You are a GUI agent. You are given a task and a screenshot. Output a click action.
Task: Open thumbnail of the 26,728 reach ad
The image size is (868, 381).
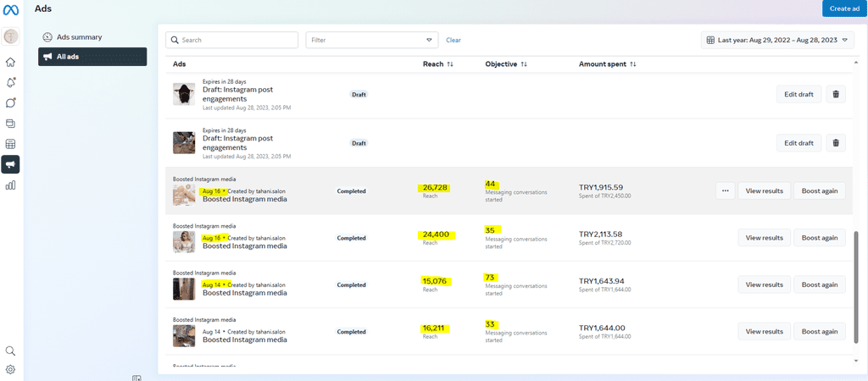184,195
